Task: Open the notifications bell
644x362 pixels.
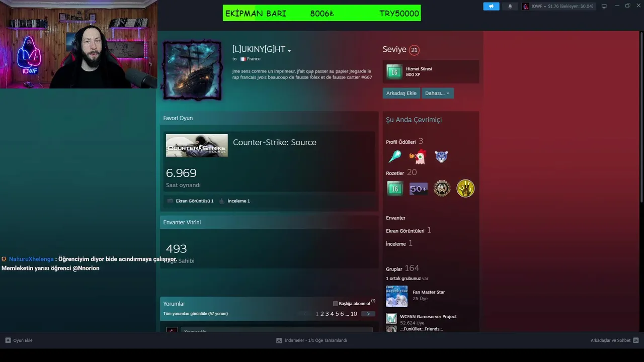Action: (510, 6)
